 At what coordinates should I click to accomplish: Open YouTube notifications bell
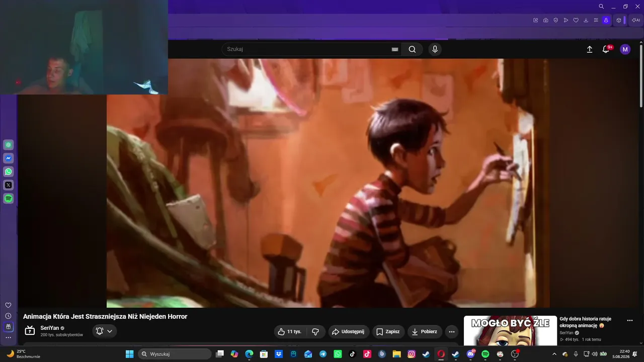coord(606,49)
